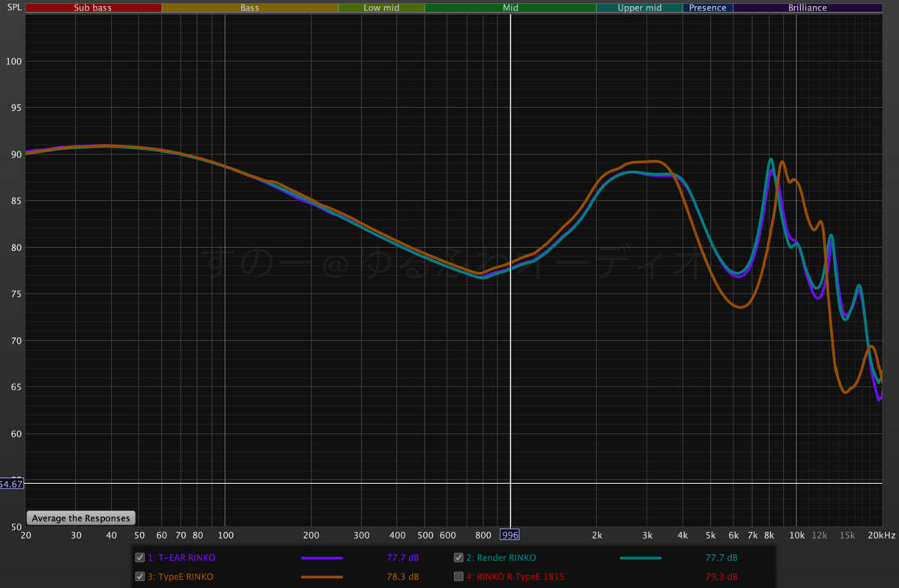Click the 77.7 dB value for T-EAR RINKO
Screen dimensions: 899x588
402,558
